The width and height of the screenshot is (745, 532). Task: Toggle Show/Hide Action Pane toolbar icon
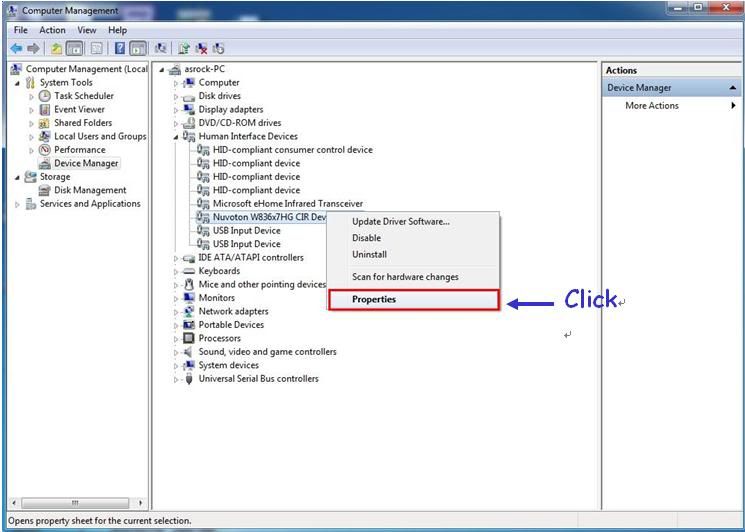(137, 48)
